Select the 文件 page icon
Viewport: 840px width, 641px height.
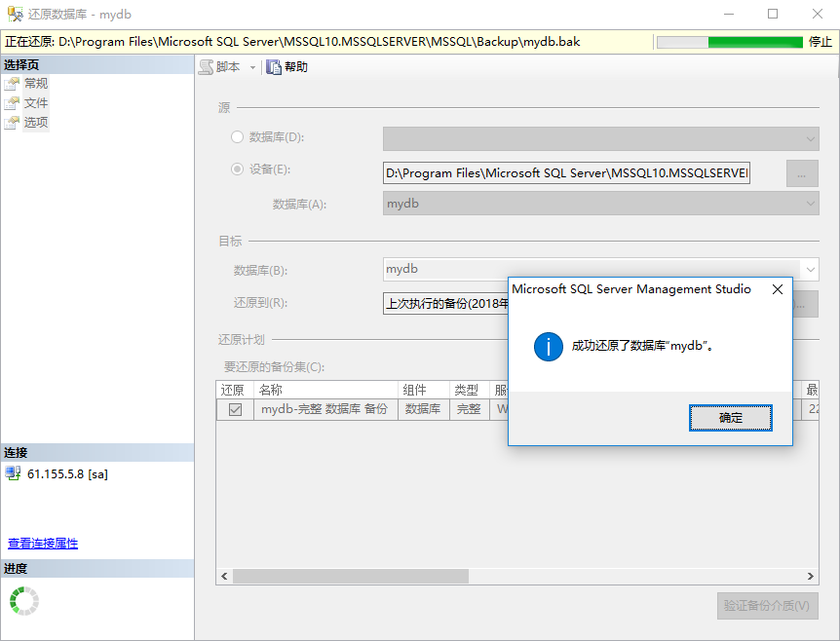point(12,103)
